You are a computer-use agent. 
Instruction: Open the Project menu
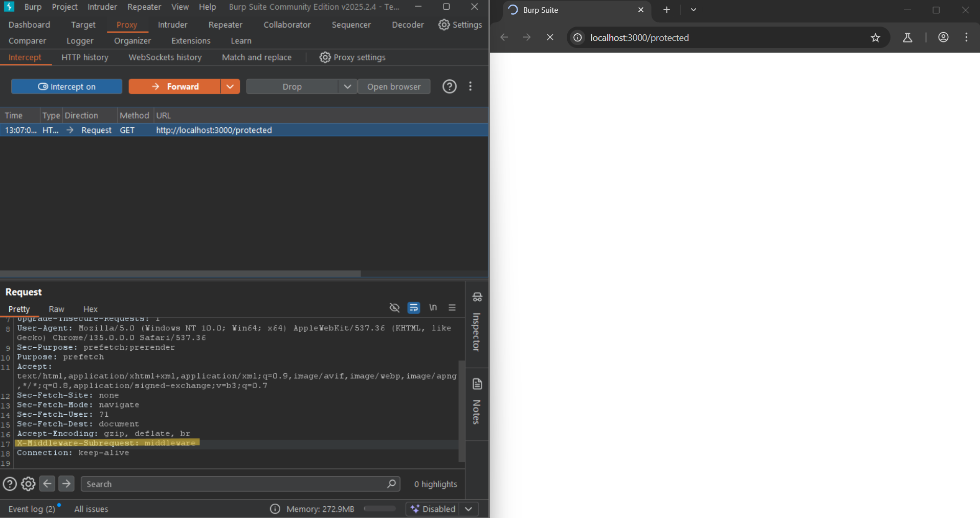point(64,7)
